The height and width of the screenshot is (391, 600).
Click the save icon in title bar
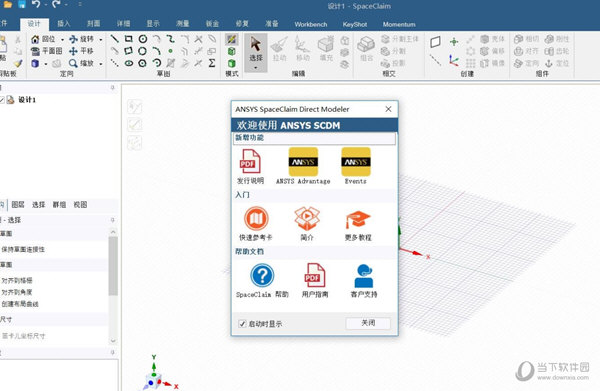22,5
